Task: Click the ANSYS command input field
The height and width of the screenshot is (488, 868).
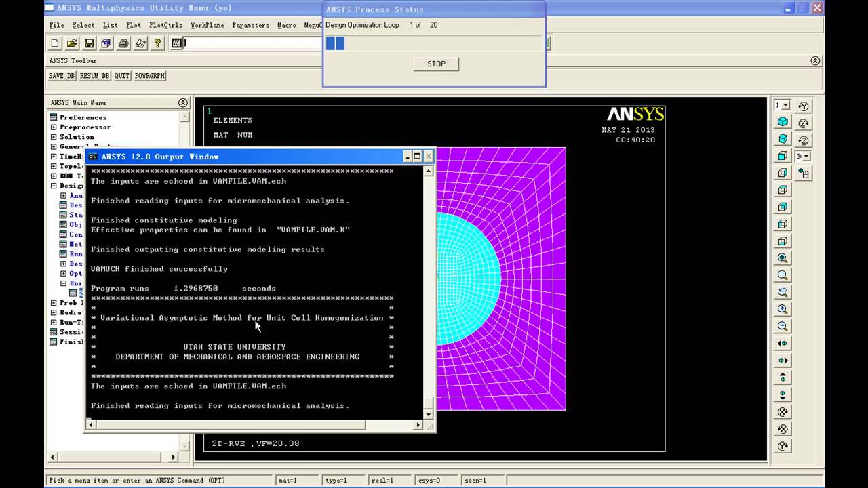Action: tap(252, 43)
